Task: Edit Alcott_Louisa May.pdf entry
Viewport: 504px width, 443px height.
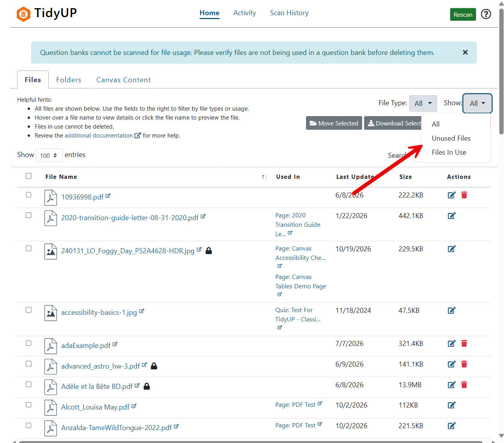Action: [x=451, y=405]
